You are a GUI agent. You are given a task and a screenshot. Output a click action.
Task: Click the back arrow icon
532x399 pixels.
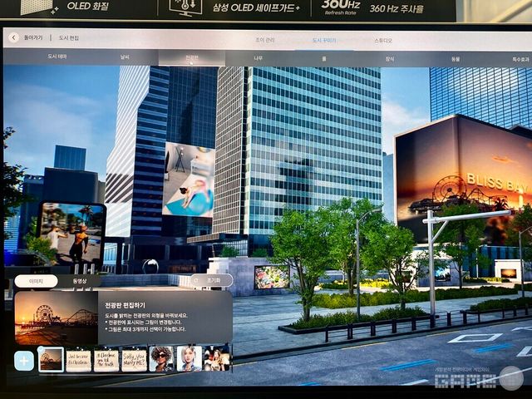(x=13, y=37)
